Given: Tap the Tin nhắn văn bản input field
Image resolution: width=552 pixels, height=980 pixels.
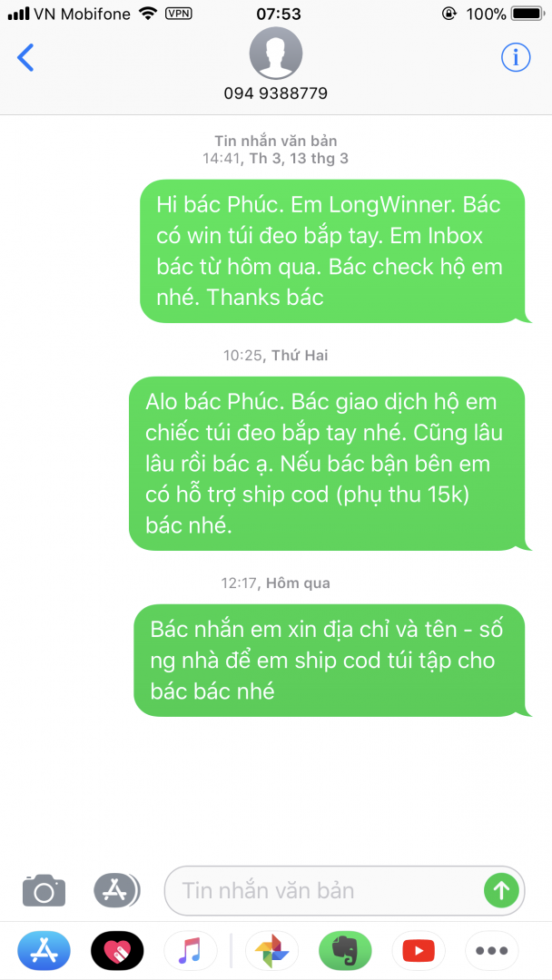Looking at the screenshot, I should pyautogui.click(x=344, y=891).
